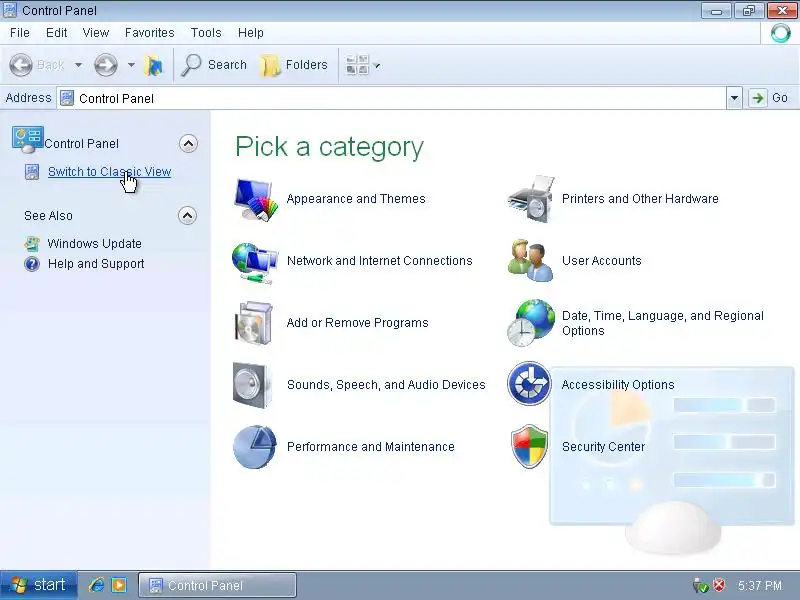800x600 pixels.
Task: Click the Control Panel icon in address bar
Action: coord(67,98)
